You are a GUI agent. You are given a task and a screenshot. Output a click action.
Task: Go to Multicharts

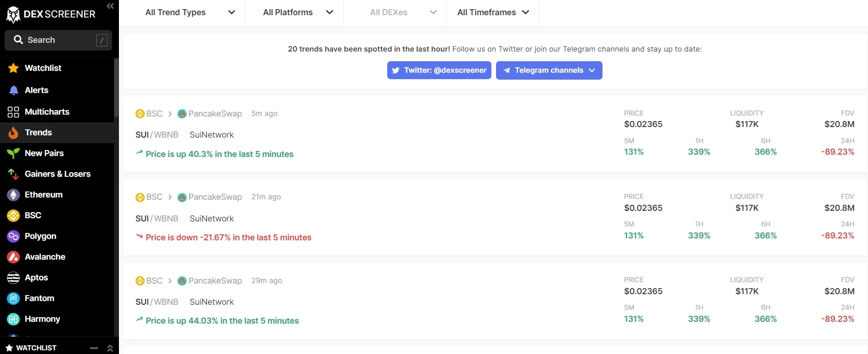click(57, 112)
